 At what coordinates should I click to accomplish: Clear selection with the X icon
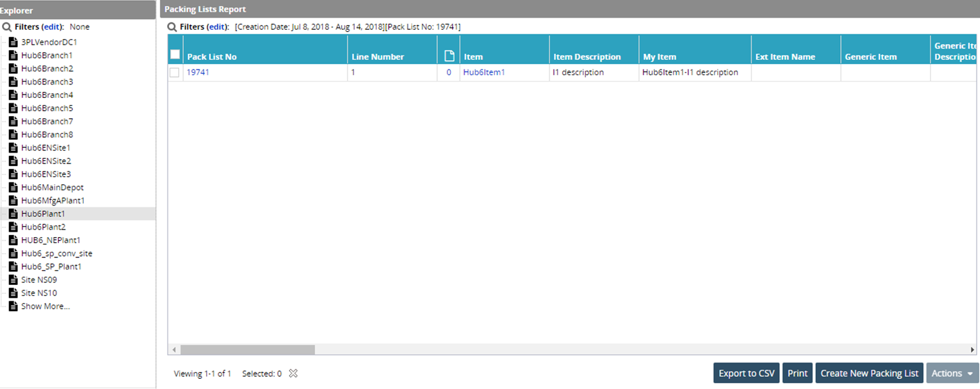point(293,373)
